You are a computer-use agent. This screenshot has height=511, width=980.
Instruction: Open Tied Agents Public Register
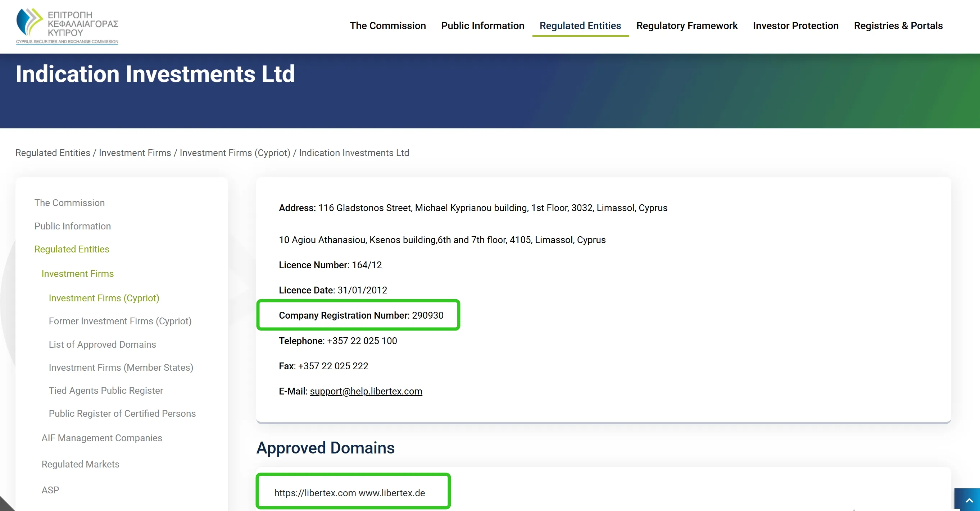click(x=105, y=391)
